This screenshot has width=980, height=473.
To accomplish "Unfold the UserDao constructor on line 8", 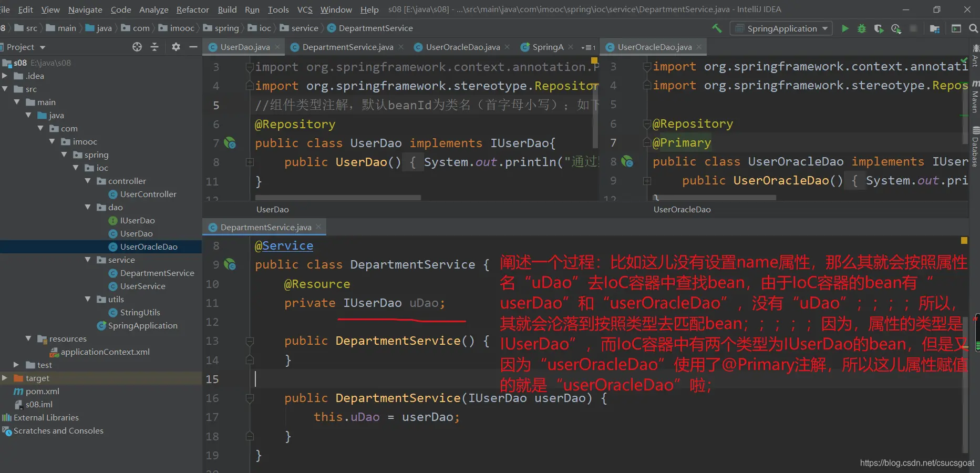I will (x=250, y=162).
